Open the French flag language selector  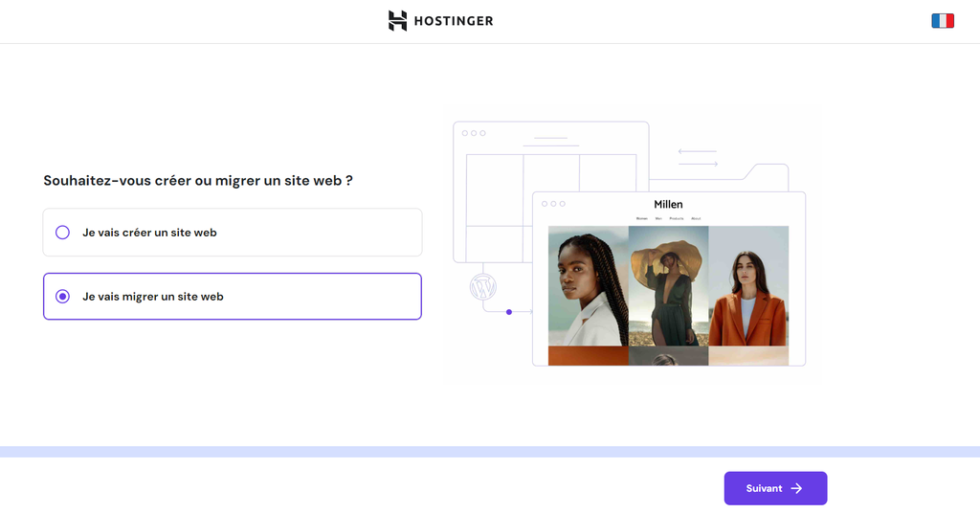pyautogui.click(x=943, y=21)
